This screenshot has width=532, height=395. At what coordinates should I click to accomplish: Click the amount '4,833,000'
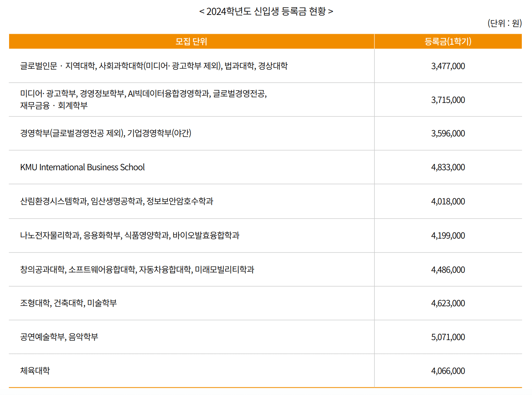448,167
